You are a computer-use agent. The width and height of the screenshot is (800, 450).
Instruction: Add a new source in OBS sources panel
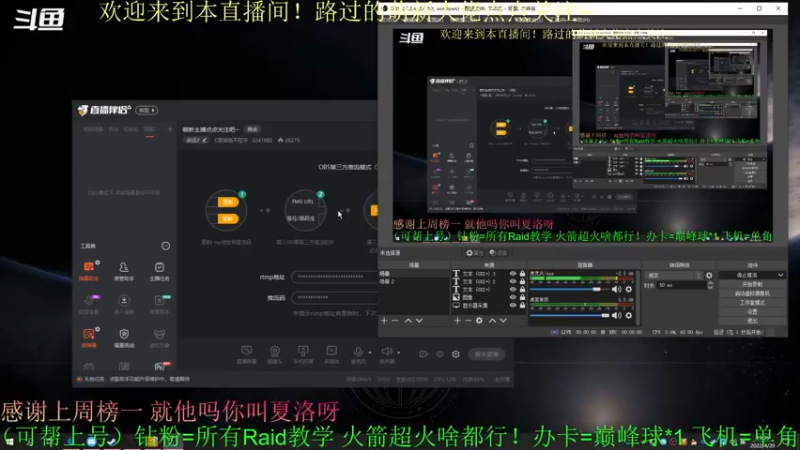coord(457,320)
